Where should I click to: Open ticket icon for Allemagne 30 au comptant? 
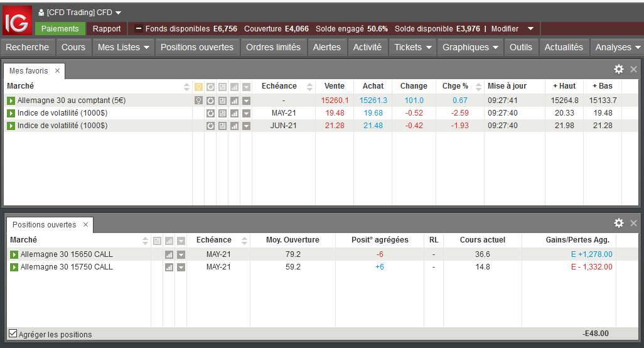coord(222,101)
